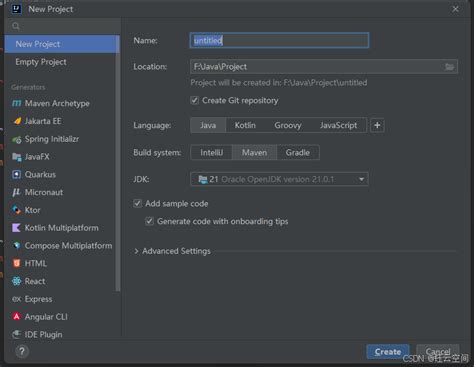474x367 pixels.
Task: Choose the Angular CLI red icon
Action: pyautogui.click(x=17, y=317)
